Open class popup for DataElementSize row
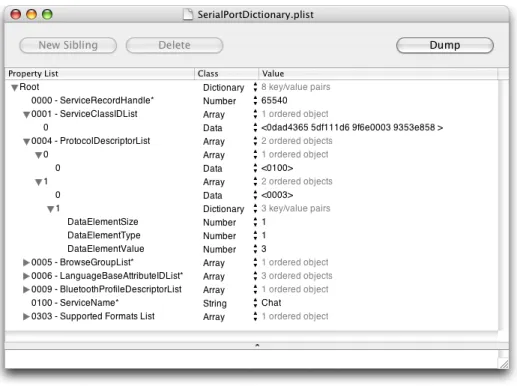The height and width of the screenshot is (386, 517). pyautogui.click(x=255, y=222)
